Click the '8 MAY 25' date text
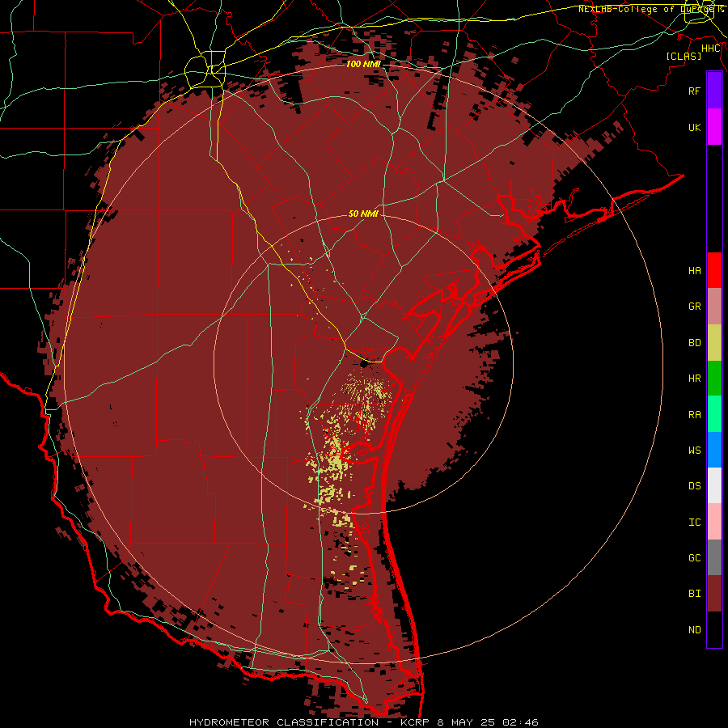 click(x=468, y=722)
